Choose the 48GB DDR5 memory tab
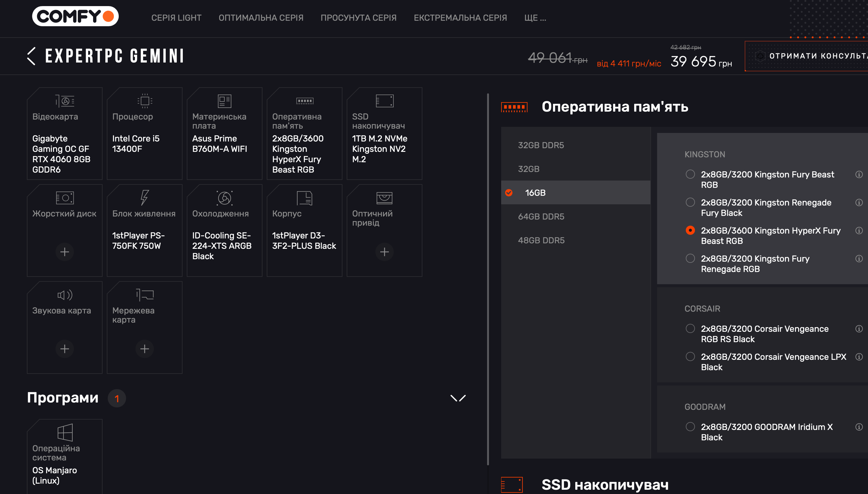The image size is (868, 494). 576,240
